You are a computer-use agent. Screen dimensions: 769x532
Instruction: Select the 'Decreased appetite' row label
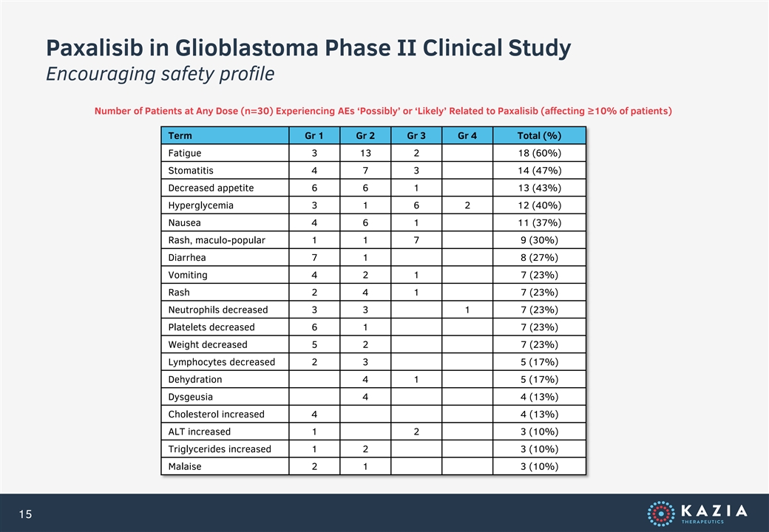(211, 188)
